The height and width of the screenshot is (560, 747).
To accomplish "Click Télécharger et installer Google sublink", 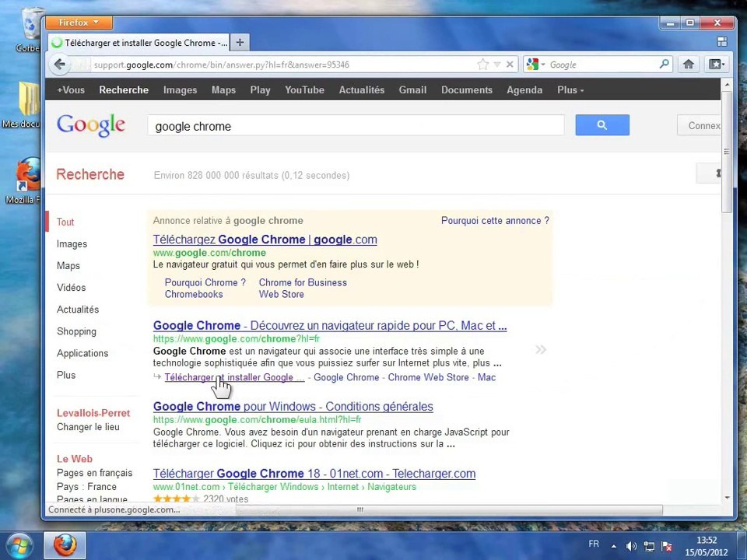I will [234, 377].
